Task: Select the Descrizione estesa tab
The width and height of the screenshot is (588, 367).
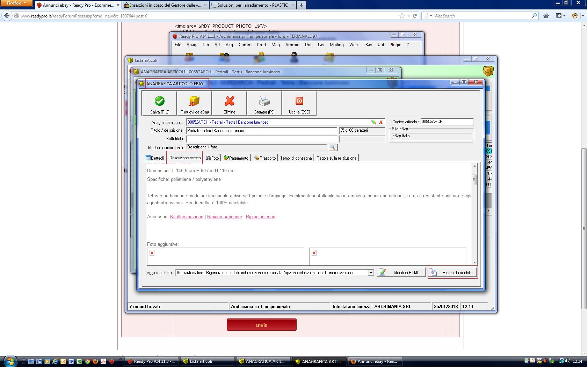Action: (185, 158)
